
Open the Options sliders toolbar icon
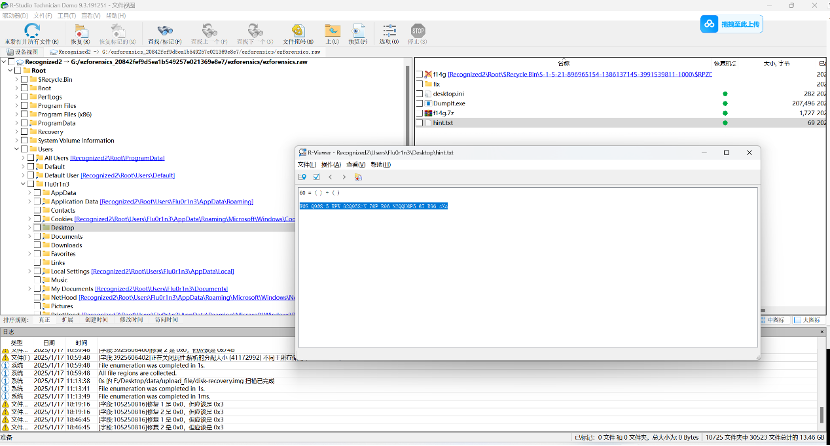pyautogui.click(x=390, y=31)
